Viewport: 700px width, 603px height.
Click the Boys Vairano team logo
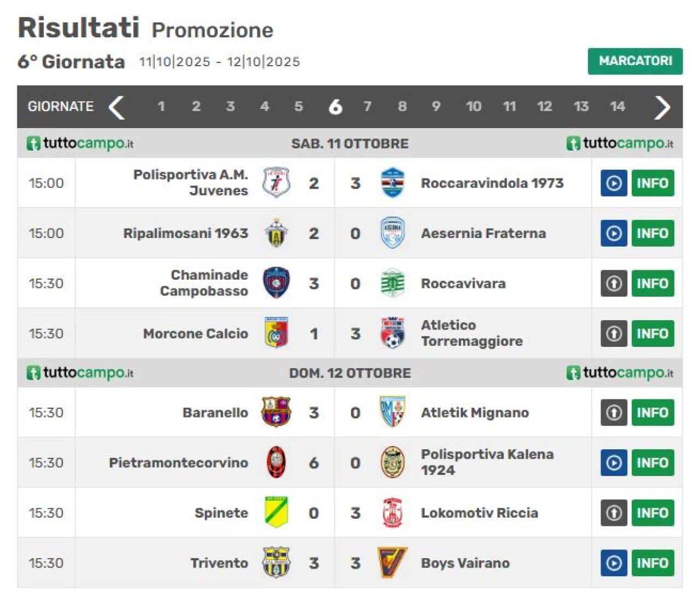[392, 563]
